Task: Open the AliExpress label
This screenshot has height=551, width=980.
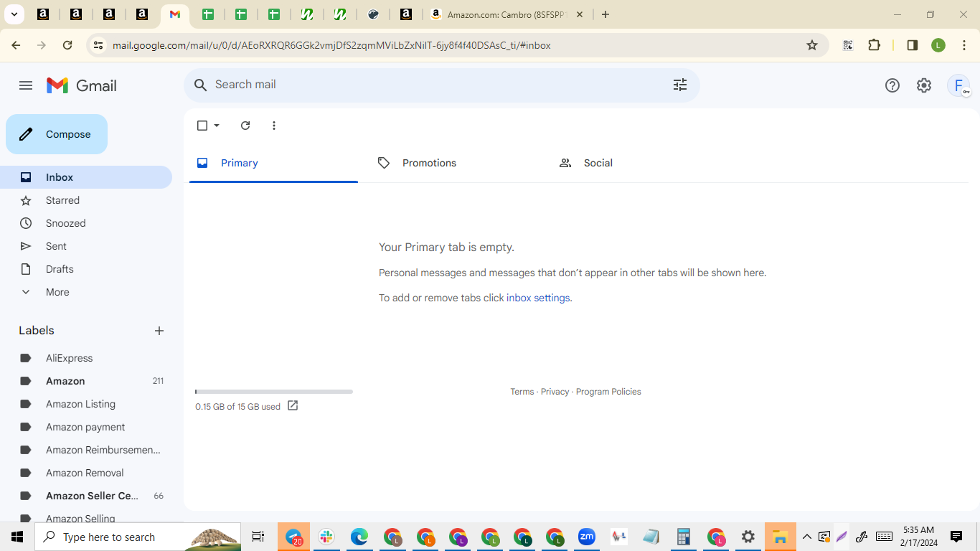Action: point(86,358)
